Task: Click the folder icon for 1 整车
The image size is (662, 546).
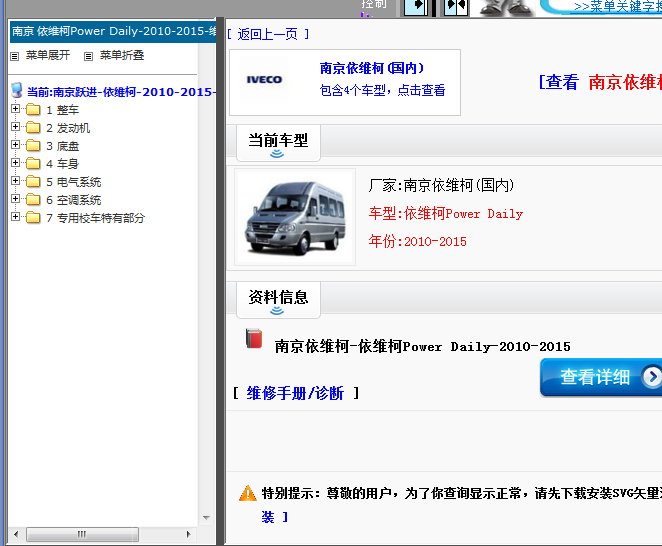Action: [33, 110]
